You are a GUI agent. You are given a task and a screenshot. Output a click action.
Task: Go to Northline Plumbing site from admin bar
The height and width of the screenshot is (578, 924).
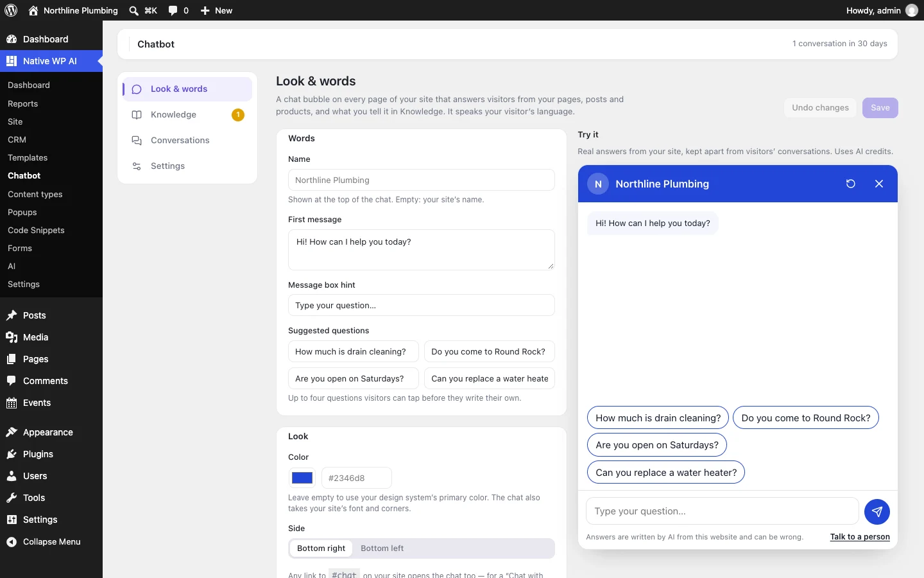73,10
